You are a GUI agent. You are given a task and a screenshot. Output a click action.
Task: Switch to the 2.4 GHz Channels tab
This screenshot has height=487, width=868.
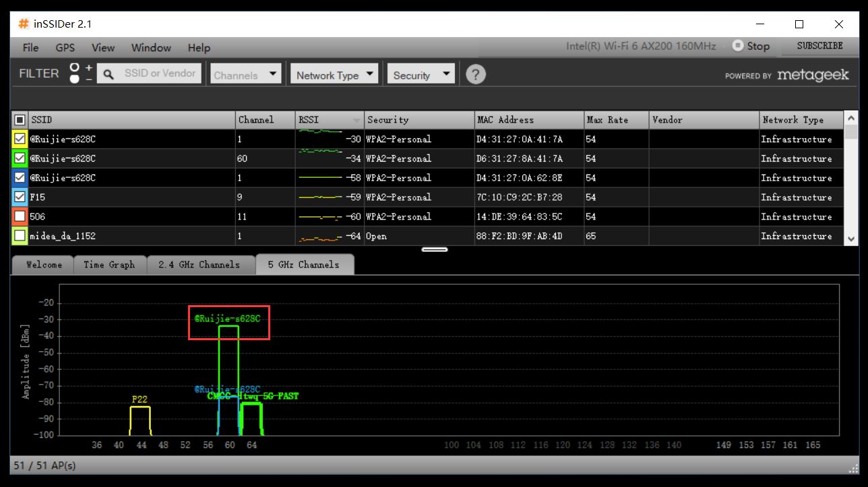click(199, 265)
